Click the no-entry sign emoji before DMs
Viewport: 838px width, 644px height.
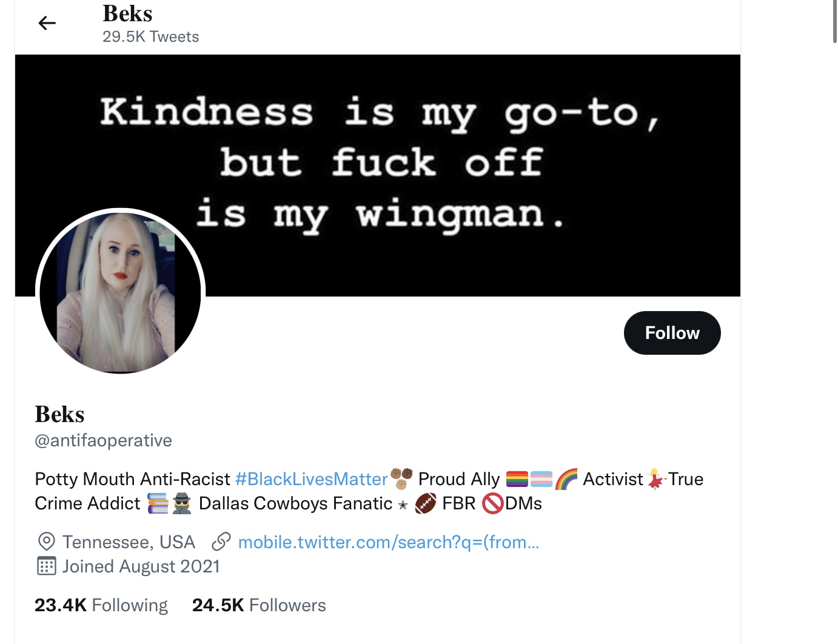492,504
